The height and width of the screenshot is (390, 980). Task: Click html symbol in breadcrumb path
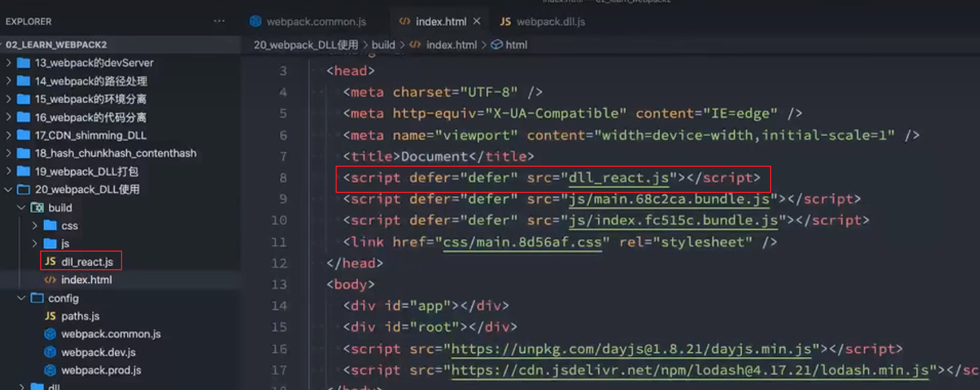click(516, 45)
